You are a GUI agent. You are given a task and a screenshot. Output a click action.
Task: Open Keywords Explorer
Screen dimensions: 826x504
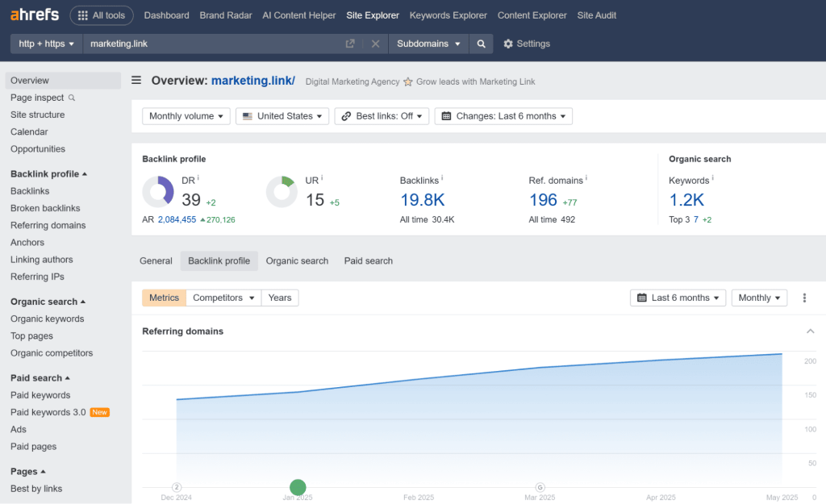(x=448, y=15)
